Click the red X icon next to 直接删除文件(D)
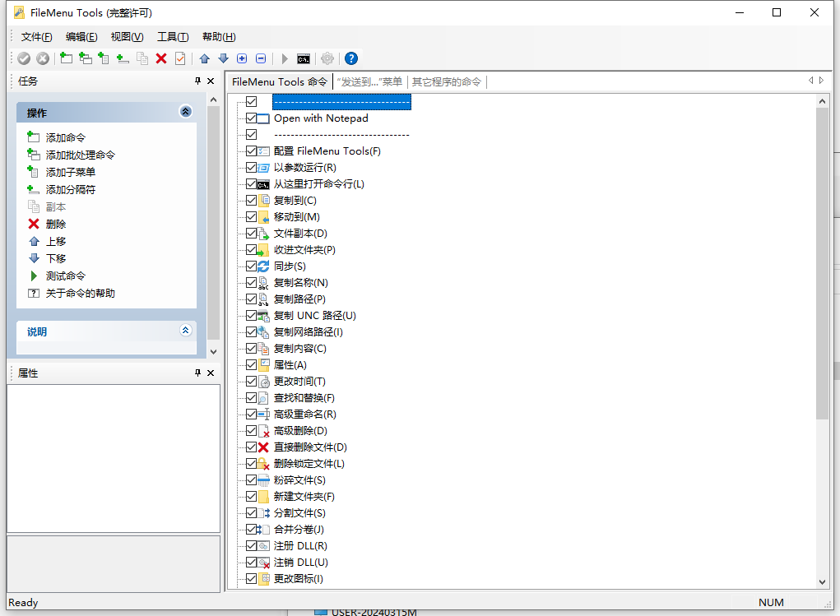 pyautogui.click(x=263, y=447)
